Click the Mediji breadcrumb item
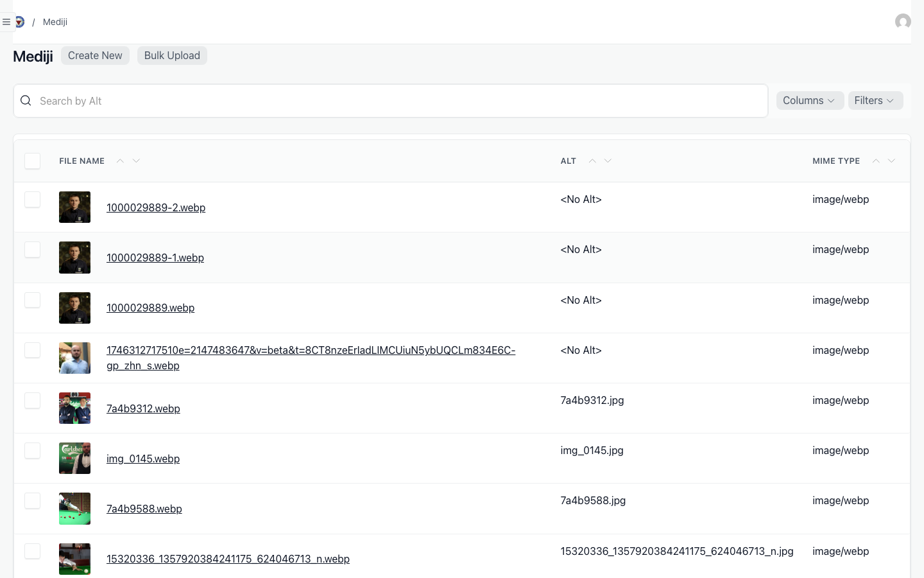This screenshot has height=578, width=924. (55, 22)
